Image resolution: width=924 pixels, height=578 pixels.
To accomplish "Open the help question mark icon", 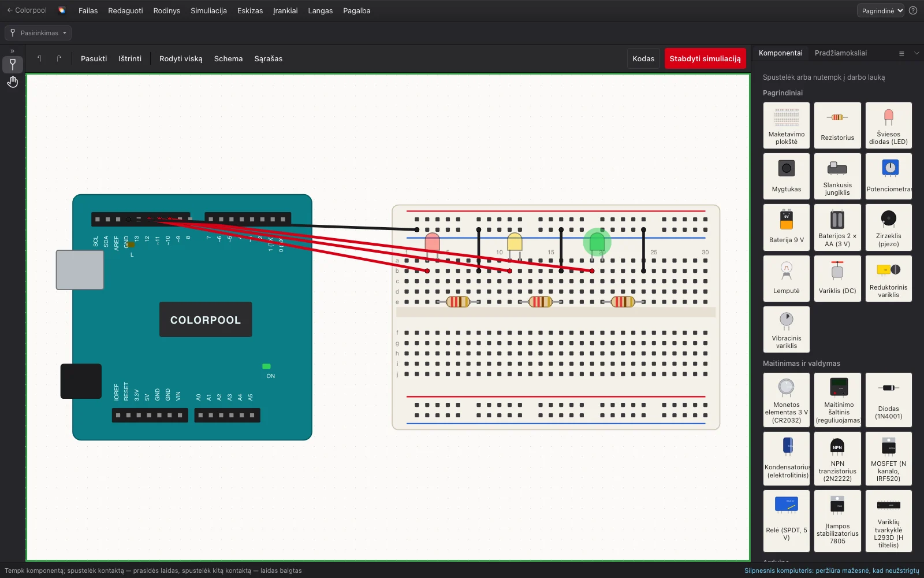I will coord(913,10).
